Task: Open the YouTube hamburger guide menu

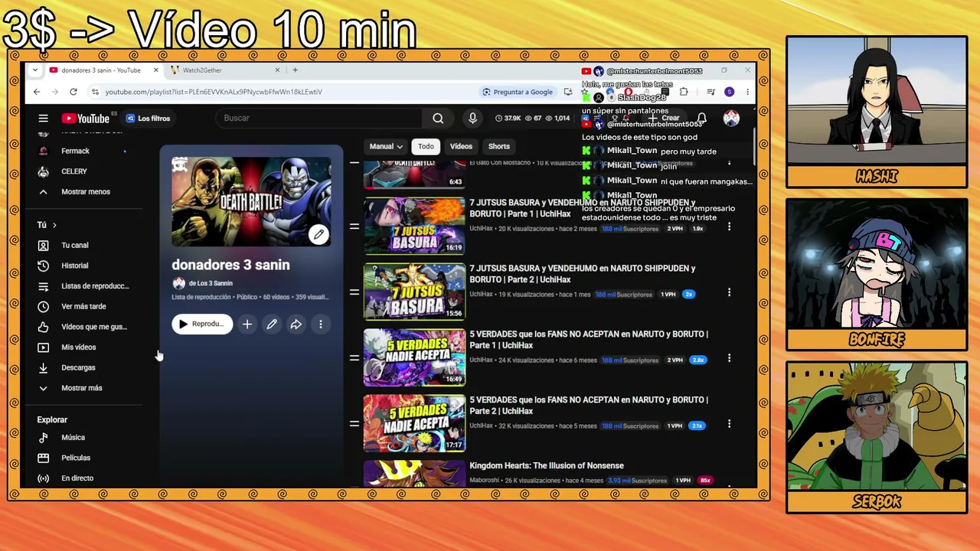Action: (x=44, y=119)
